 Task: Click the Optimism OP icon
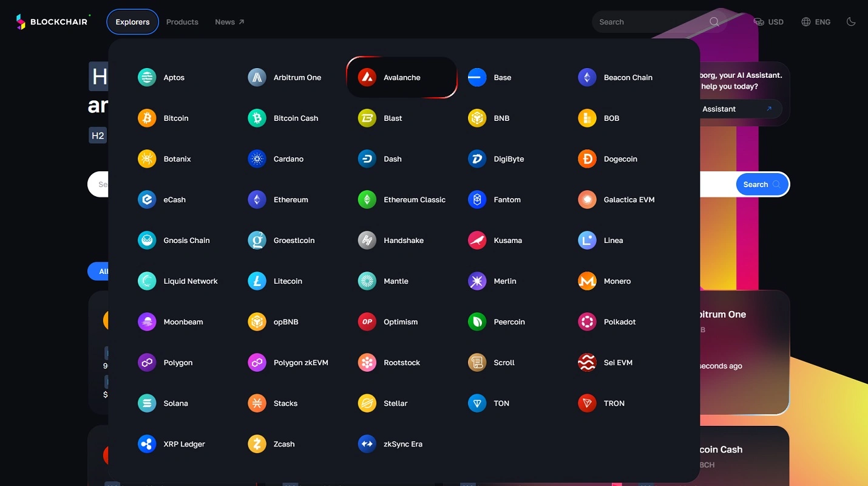(367, 321)
